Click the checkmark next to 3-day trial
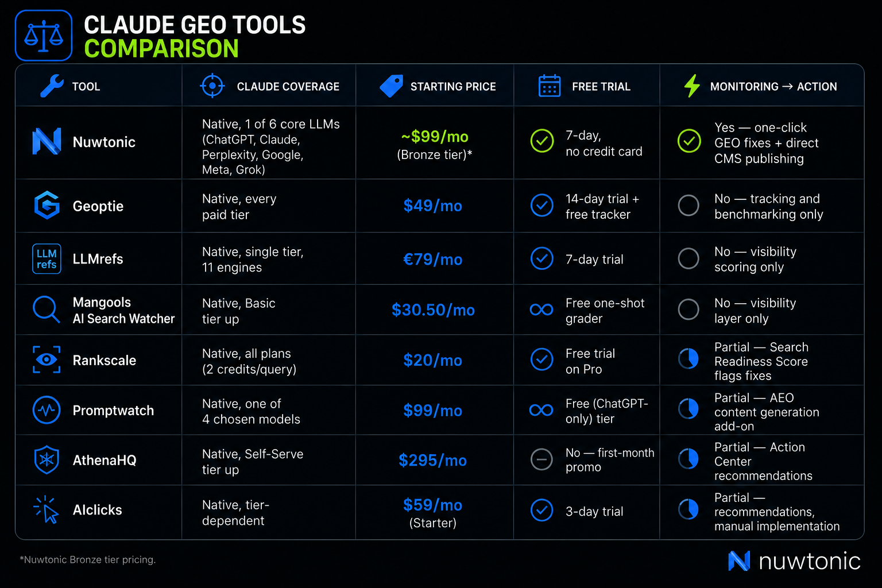The height and width of the screenshot is (588, 882). 541,510
